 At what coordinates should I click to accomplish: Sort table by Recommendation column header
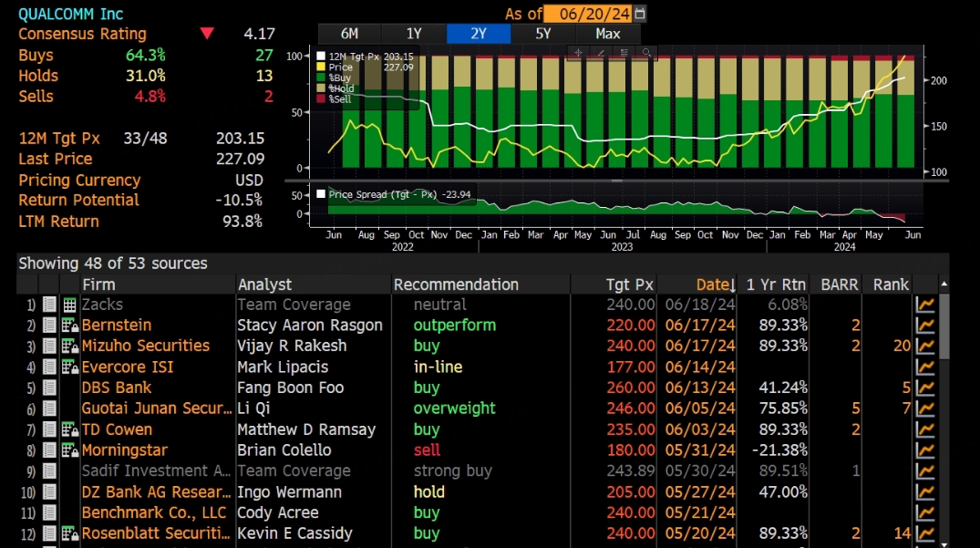click(x=480, y=284)
